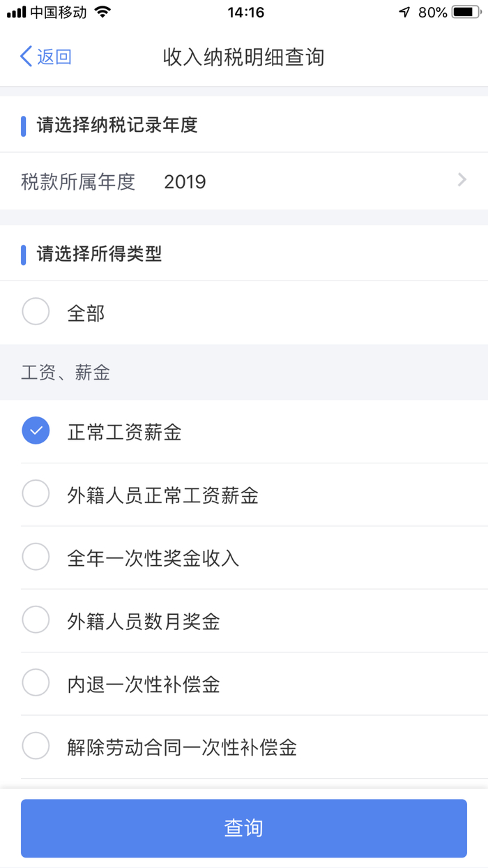The image size is (488, 868).
Task: Select 外籍人员正常工资薪金 radio button
Action: pyautogui.click(x=36, y=494)
